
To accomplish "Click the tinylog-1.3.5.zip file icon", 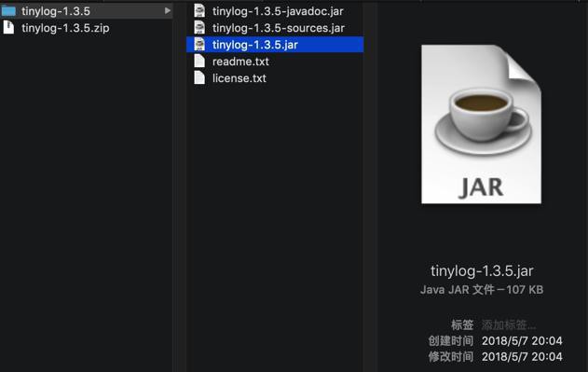I will point(8,28).
